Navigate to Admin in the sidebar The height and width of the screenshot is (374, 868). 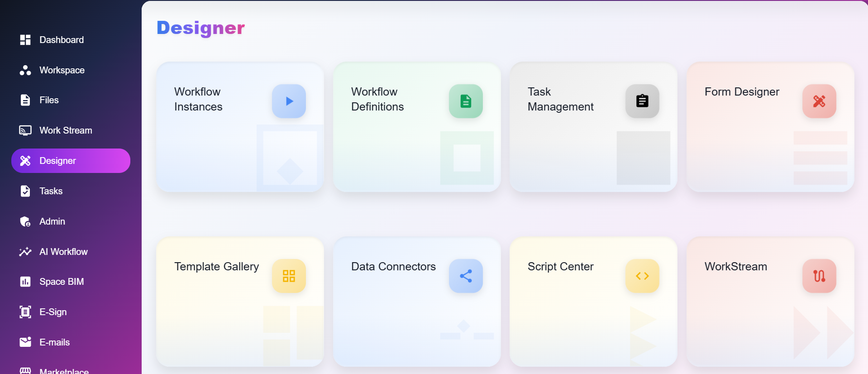click(x=71, y=221)
